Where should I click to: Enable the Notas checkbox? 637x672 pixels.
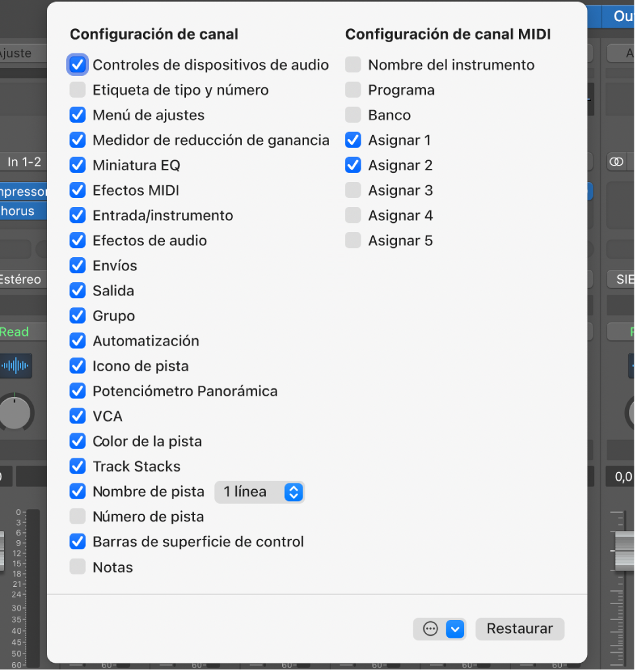(x=78, y=567)
